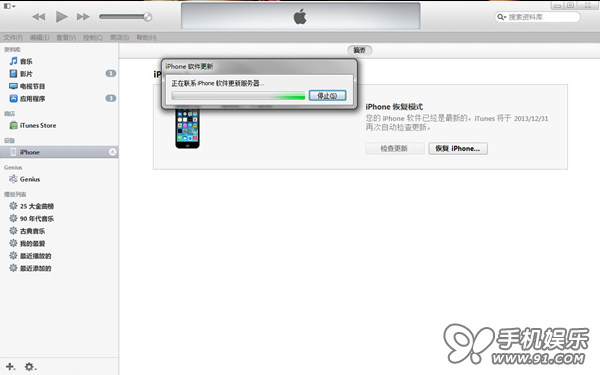Viewport: 600px width, 375px height.
Task: Click the gear icon for 最近添加的
Action: [x=13, y=268]
